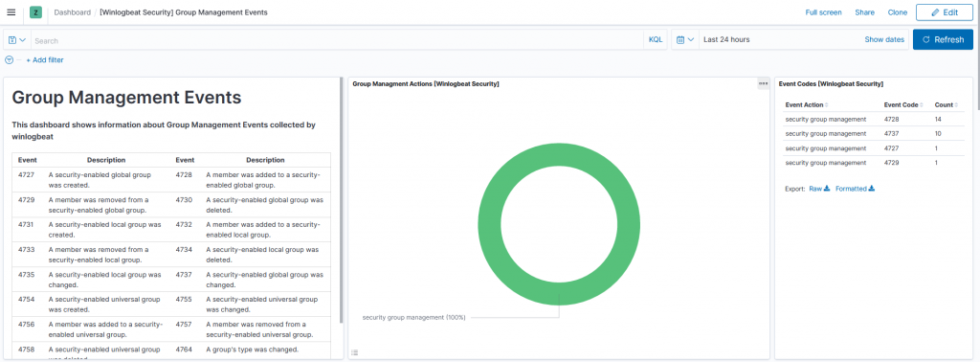Sort table by Count column
The image size is (980, 362).
pos(946,105)
